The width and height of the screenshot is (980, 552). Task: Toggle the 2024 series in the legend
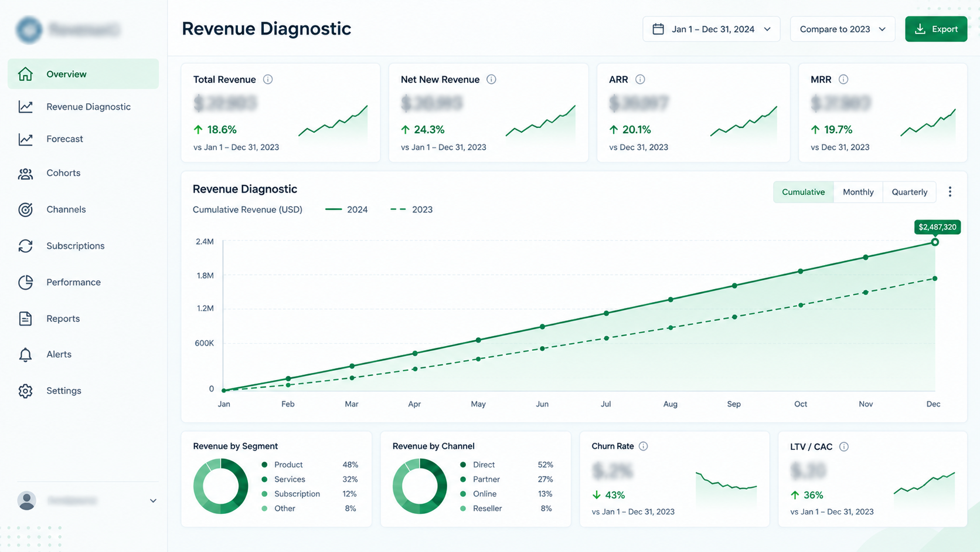346,209
